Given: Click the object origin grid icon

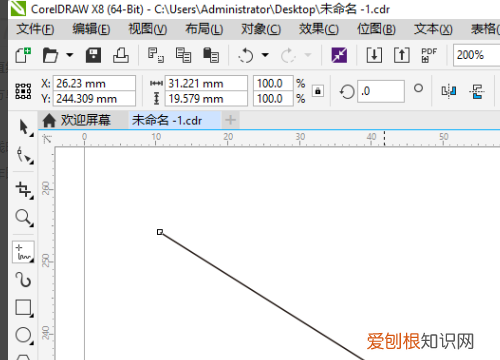Looking at the screenshot, I should pyautogui.click(x=24, y=91).
